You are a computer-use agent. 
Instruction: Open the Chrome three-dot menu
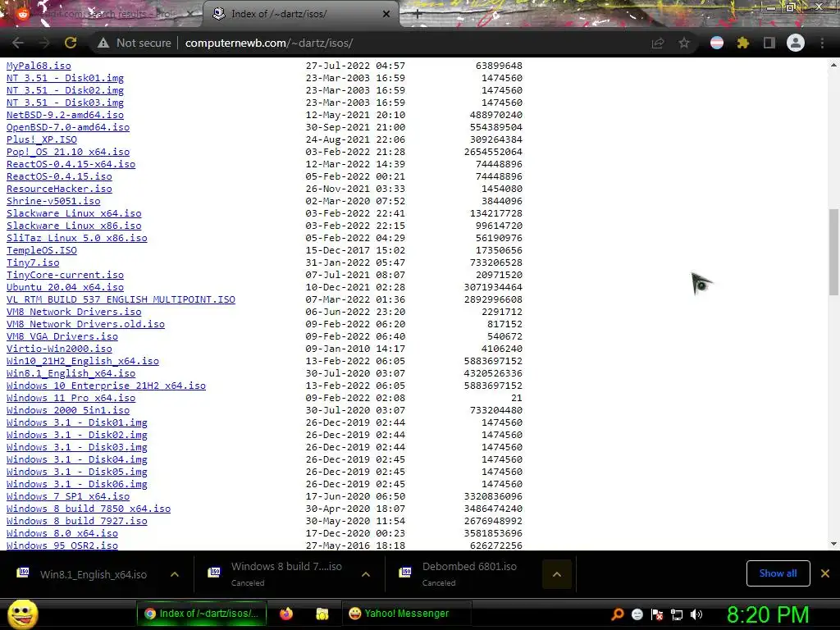(822, 43)
